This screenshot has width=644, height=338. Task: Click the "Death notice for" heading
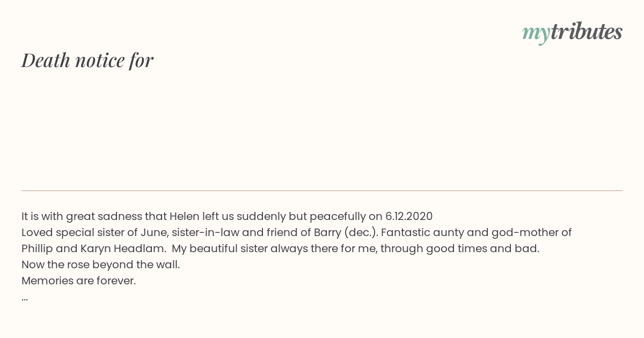point(87,60)
